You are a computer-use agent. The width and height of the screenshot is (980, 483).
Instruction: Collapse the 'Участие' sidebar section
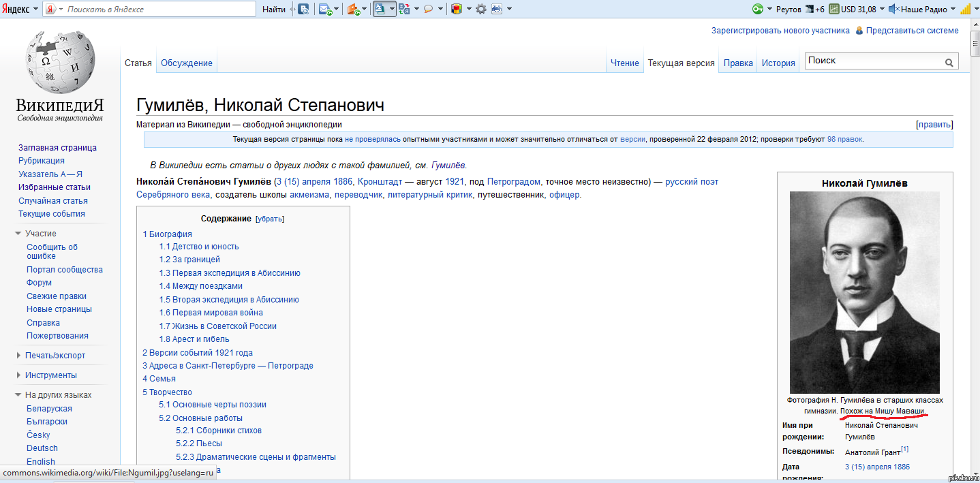(18, 234)
